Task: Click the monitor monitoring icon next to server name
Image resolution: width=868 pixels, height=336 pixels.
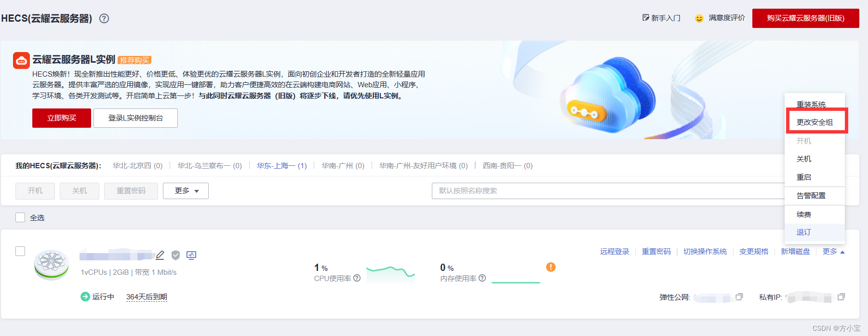Action: pos(191,255)
